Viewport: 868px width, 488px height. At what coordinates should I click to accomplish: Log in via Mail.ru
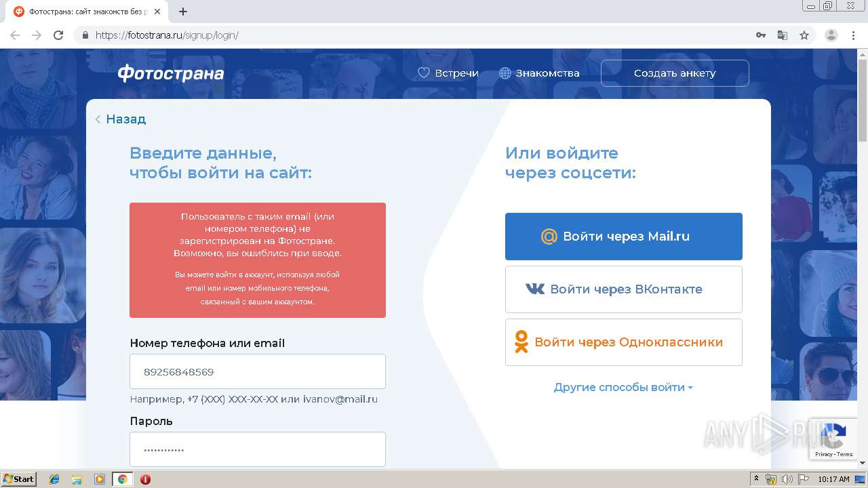pos(624,237)
